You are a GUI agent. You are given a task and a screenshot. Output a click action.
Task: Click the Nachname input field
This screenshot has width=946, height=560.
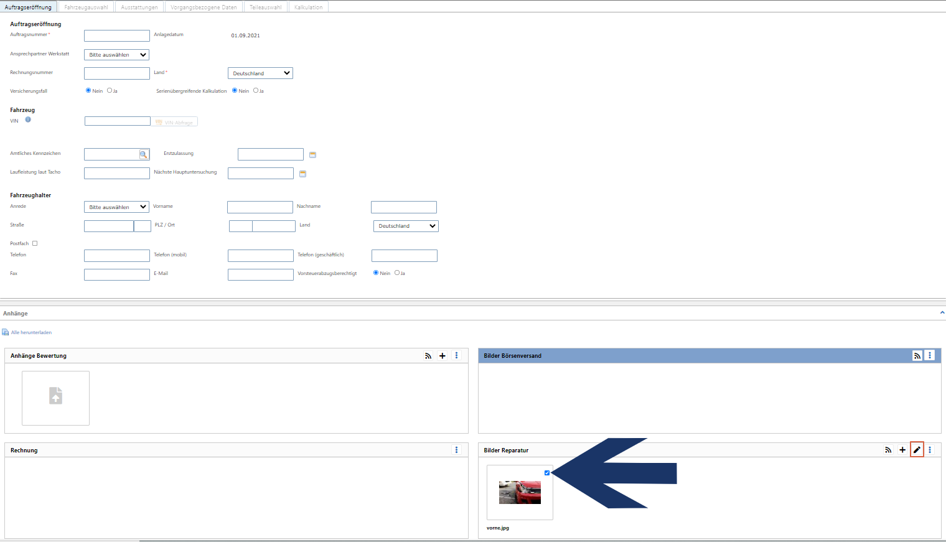tap(404, 207)
